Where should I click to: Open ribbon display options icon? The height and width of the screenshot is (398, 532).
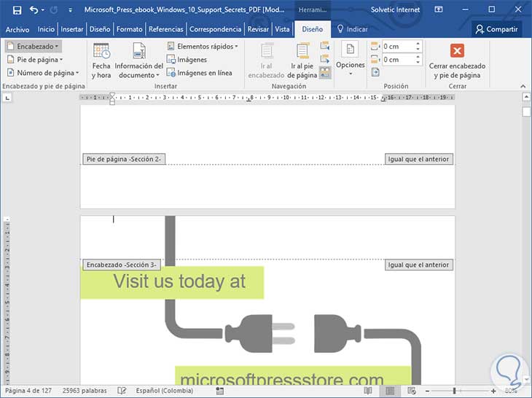(x=439, y=9)
